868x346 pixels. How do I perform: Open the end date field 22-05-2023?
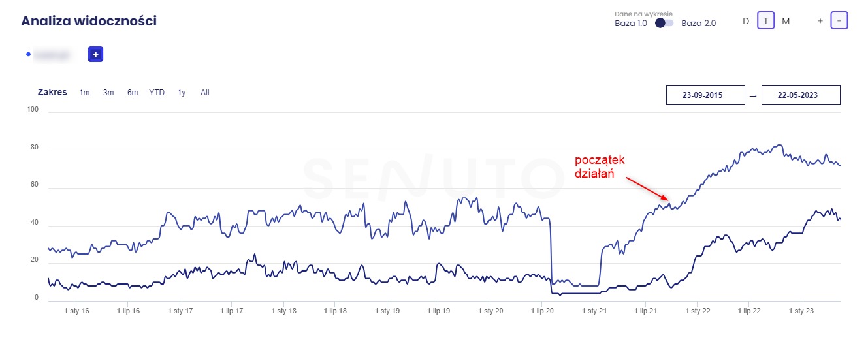click(x=801, y=95)
